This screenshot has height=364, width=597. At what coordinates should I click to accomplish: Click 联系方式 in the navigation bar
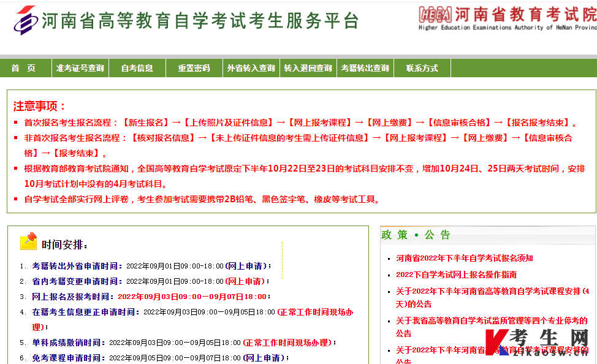click(422, 68)
